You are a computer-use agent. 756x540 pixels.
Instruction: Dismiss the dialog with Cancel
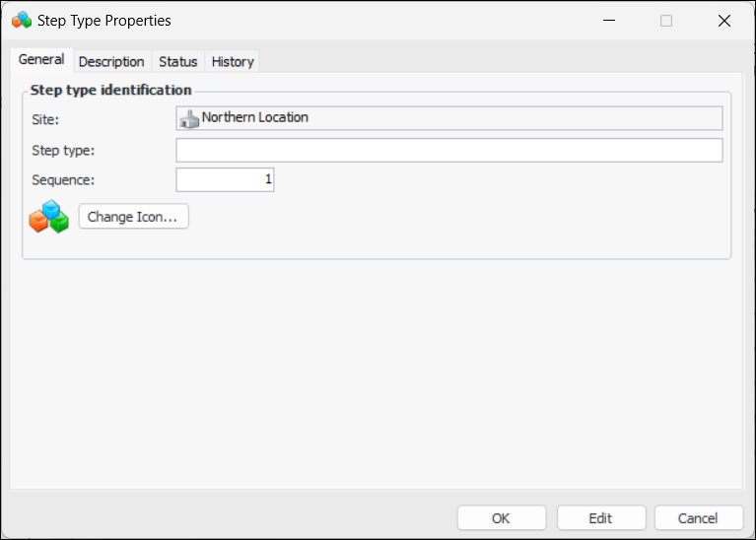(698, 518)
